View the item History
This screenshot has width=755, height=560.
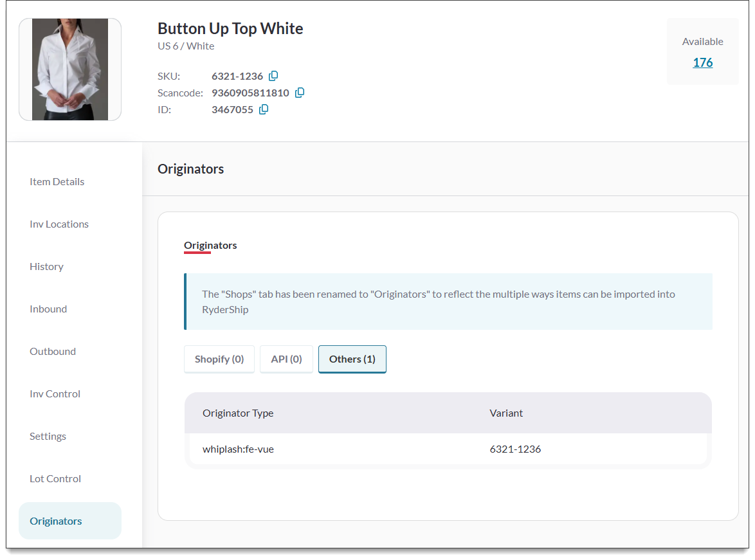(x=46, y=266)
